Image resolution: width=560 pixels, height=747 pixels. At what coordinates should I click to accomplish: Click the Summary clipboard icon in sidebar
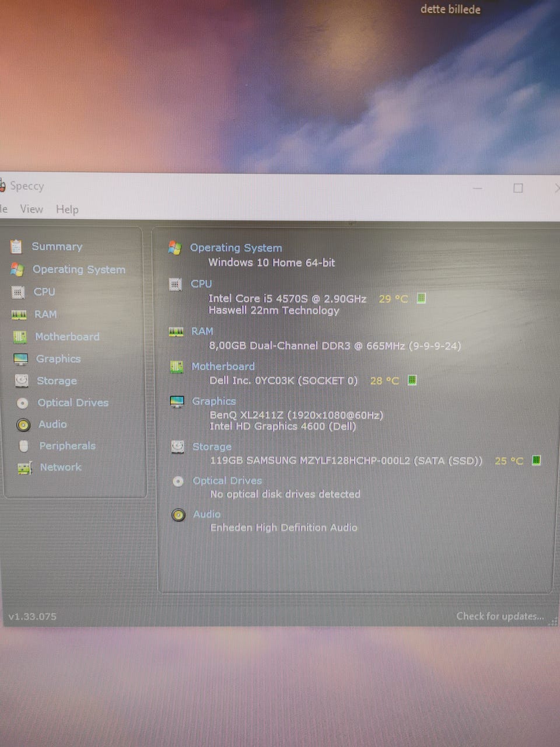coord(16,247)
